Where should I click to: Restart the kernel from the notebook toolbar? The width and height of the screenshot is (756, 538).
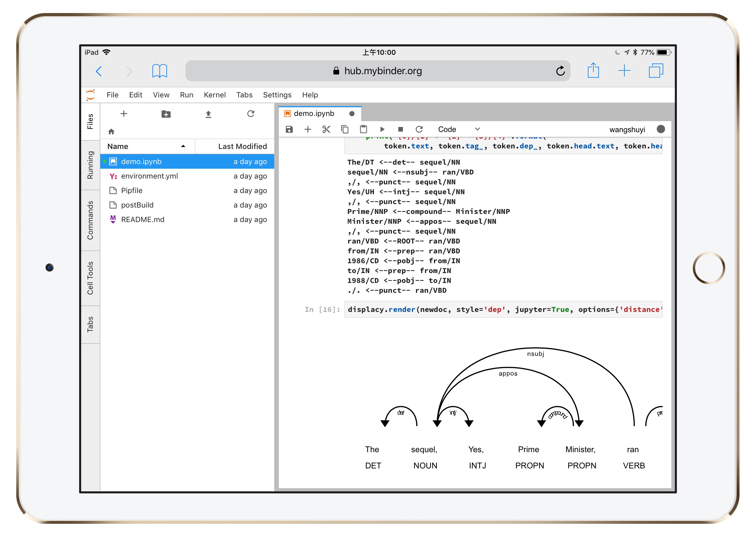(x=419, y=129)
